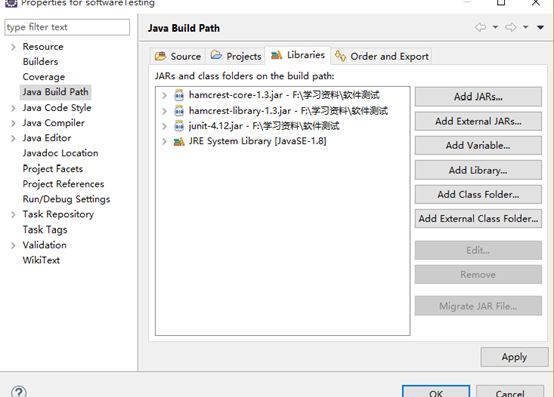Click the Projects tab folder icon

[216, 55]
